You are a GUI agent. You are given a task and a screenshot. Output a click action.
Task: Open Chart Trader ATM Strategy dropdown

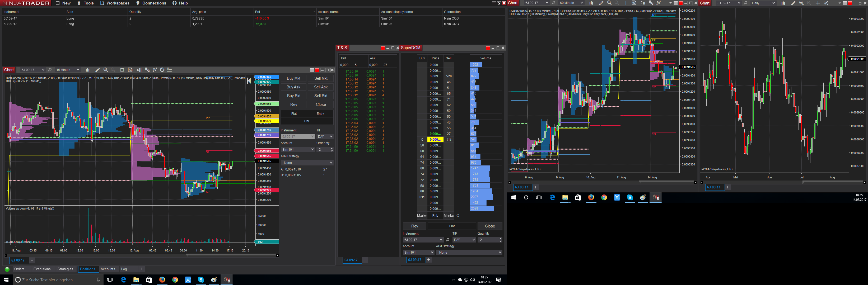307,163
